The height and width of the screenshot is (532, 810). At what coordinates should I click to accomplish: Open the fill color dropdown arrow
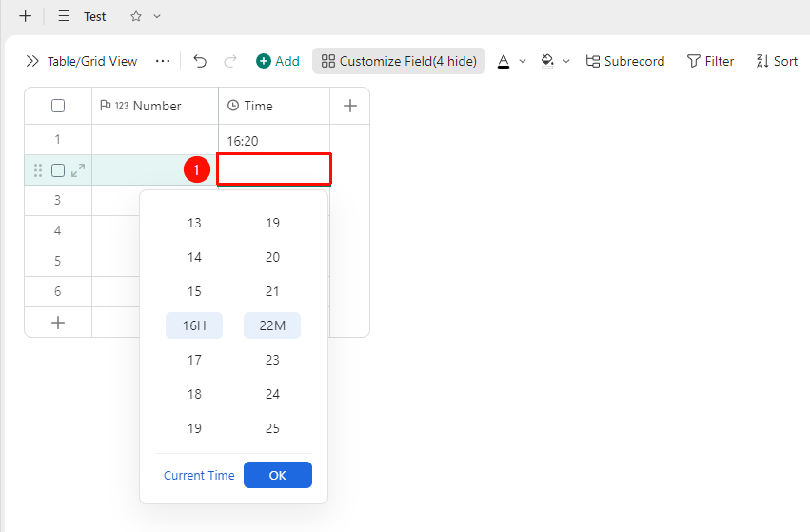[x=566, y=61]
